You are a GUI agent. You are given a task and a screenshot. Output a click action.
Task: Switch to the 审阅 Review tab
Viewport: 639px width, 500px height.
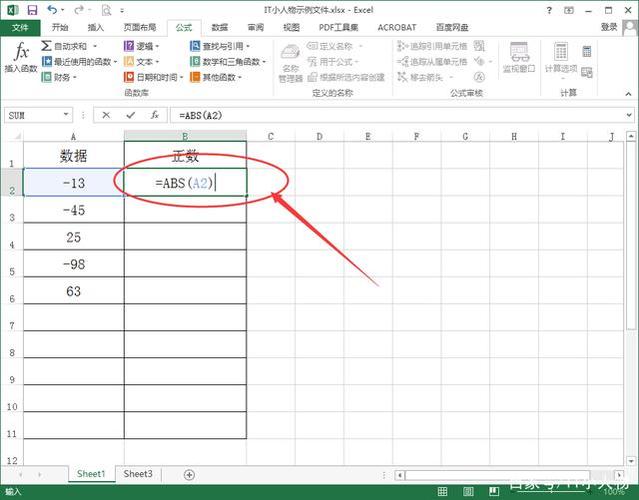(x=256, y=27)
